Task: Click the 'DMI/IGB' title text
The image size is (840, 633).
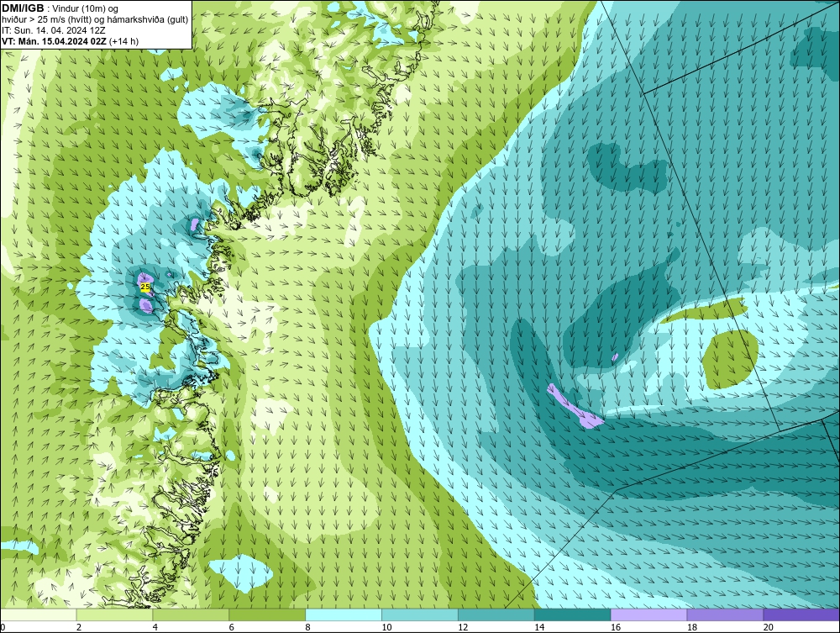Action: point(23,8)
